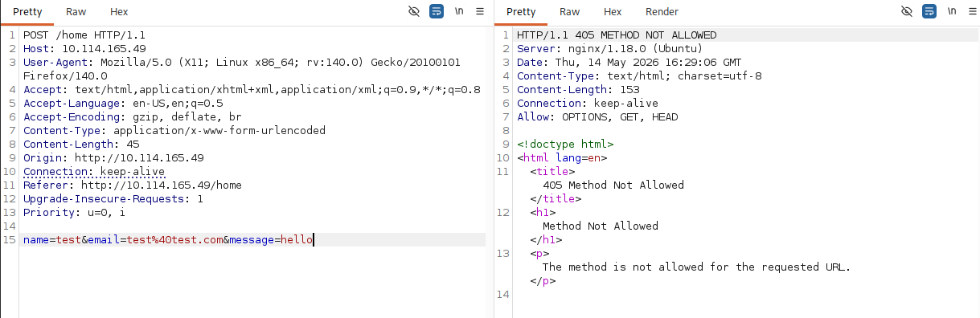
Task: Click the 'Content-Length: 153' response header
Action: pyautogui.click(x=578, y=90)
